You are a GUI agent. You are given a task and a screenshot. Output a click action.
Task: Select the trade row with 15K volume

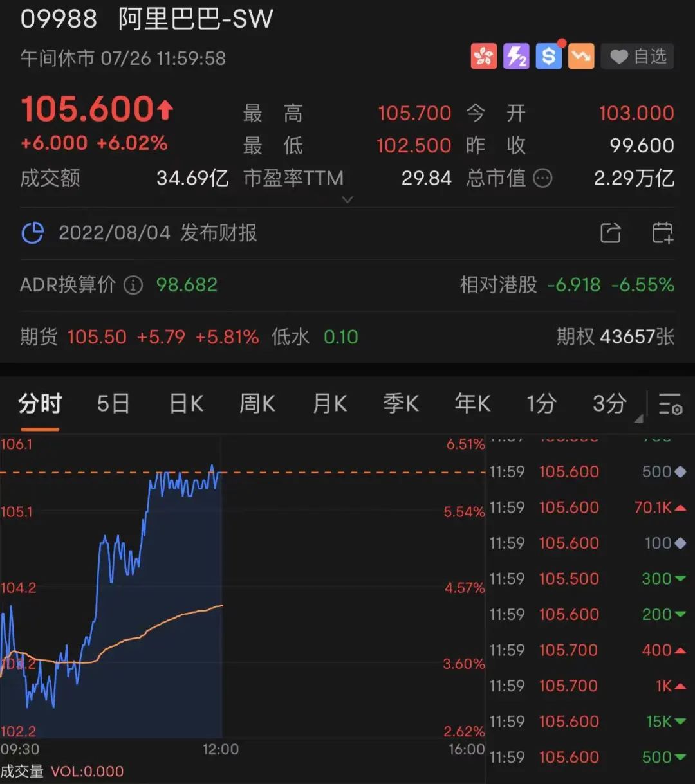(x=588, y=722)
